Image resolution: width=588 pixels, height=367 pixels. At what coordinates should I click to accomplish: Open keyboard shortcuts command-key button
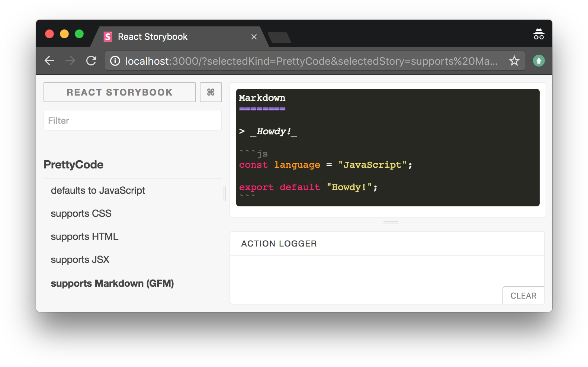[x=211, y=92]
